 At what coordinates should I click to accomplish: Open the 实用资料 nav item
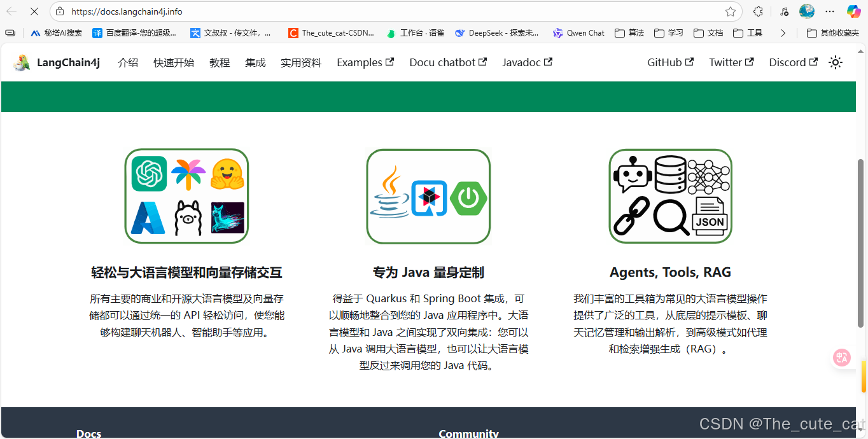(x=301, y=62)
